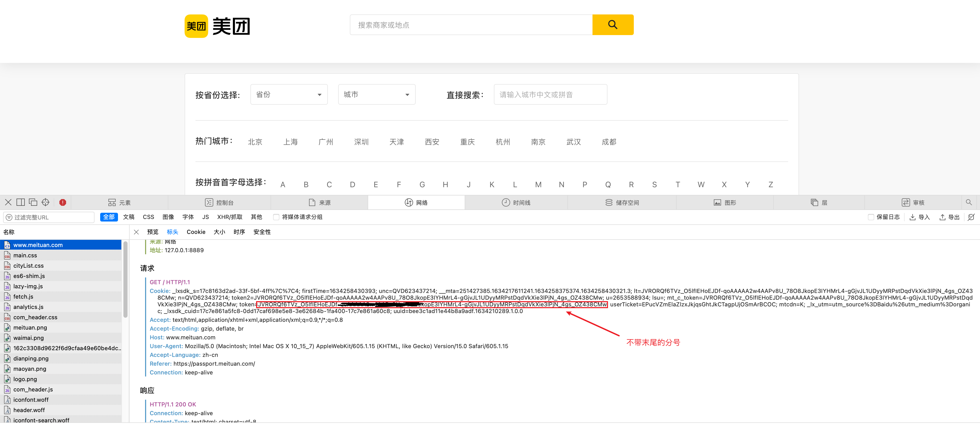The height and width of the screenshot is (426, 980).
Task: Select the com_header.js resource row
Action: pyautogui.click(x=61, y=389)
